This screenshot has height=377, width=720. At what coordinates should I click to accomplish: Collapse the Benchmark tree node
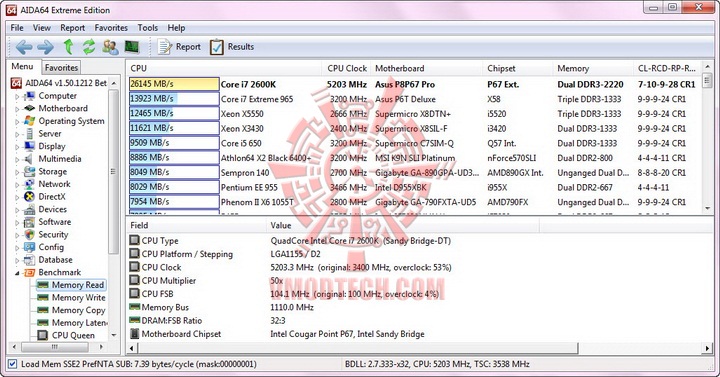tap(17, 273)
